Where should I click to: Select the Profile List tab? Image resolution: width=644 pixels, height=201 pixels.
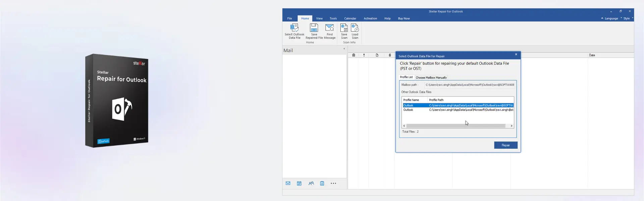(x=406, y=77)
